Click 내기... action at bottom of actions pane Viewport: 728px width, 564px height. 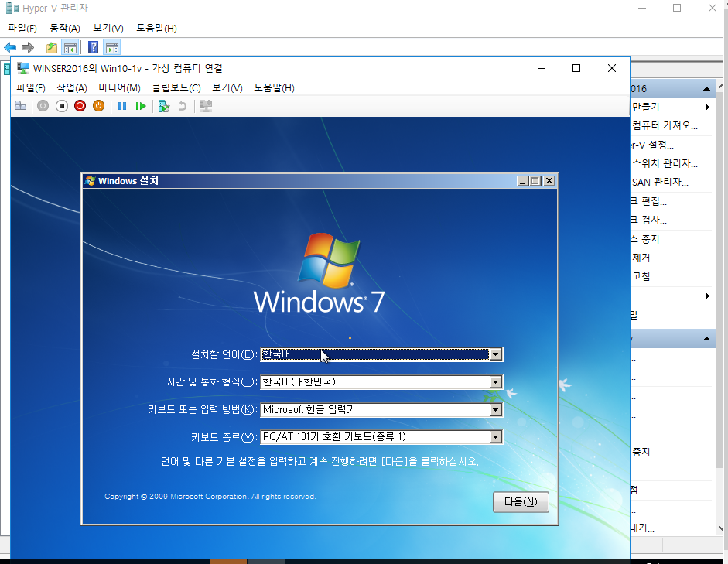click(x=643, y=528)
